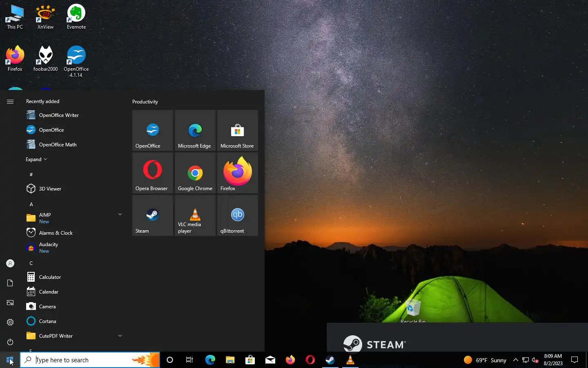588x368 pixels.
Task: Jump to letter C section header
Action: pyautogui.click(x=31, y=263)
